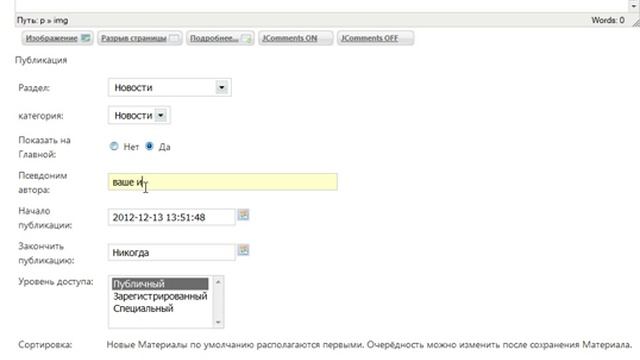Open the категория dropdown

(x=139, y=116)
